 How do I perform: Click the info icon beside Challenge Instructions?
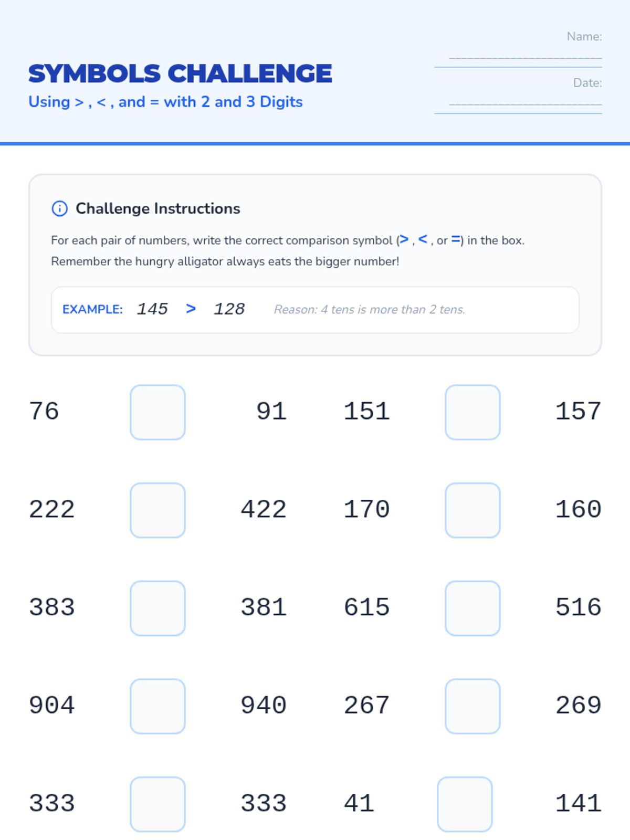point(59,208)
